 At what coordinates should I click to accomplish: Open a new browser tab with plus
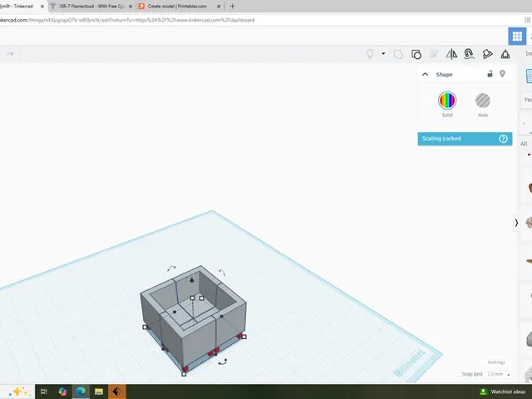pyautogui.click(x=233, y=6)
